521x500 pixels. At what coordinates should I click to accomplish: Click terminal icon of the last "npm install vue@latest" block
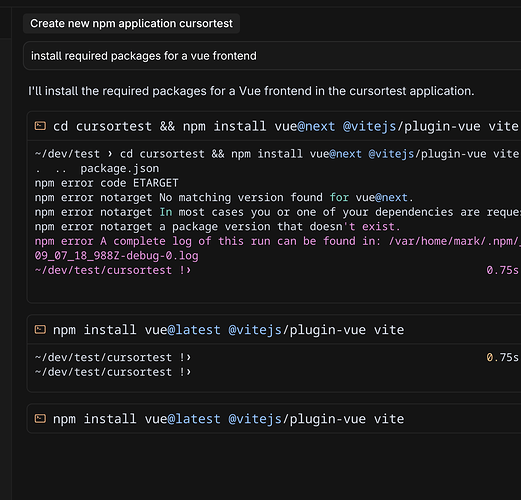[40, 419]
